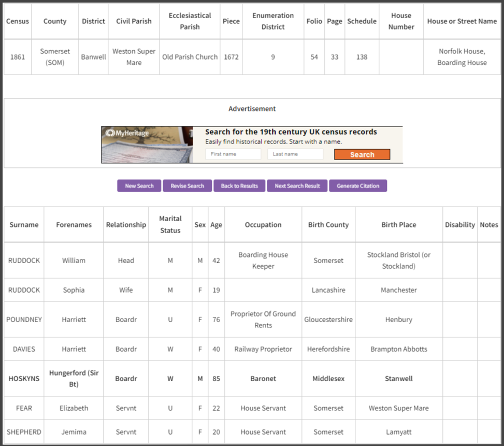Click 'Banwell' district cell
The width and height of the screenshot is (504, 446).
[94, 57]
